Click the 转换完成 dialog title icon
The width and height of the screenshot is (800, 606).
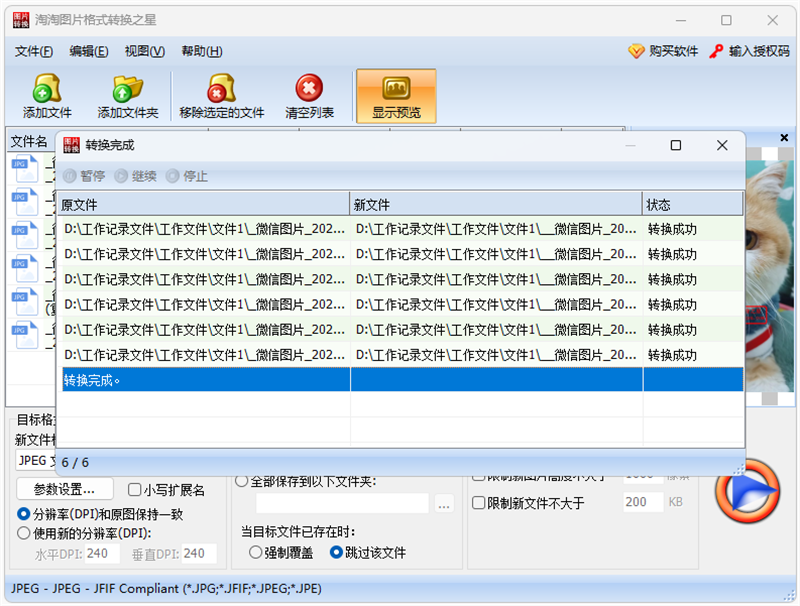[71, 145]
